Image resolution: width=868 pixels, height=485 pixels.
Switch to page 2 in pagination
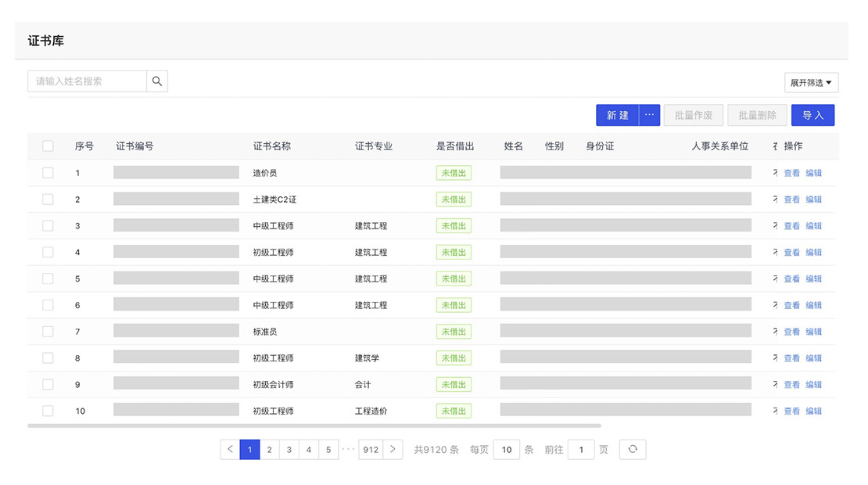pos(269,450)
